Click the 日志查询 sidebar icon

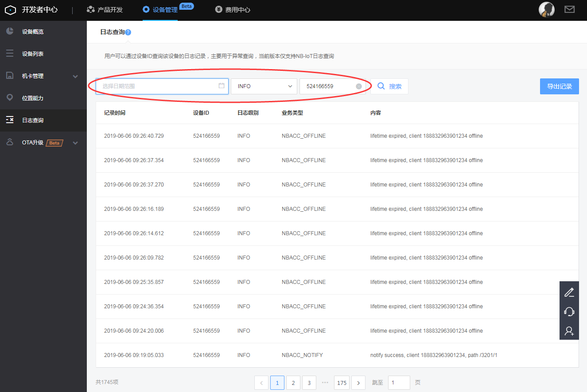10,120
